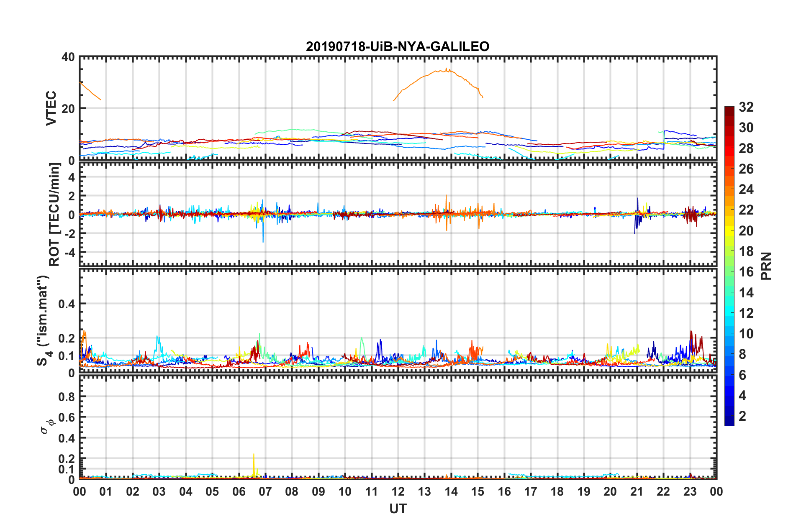
Task: Click the UT x-axis label
Action: (x=398, y=509)
